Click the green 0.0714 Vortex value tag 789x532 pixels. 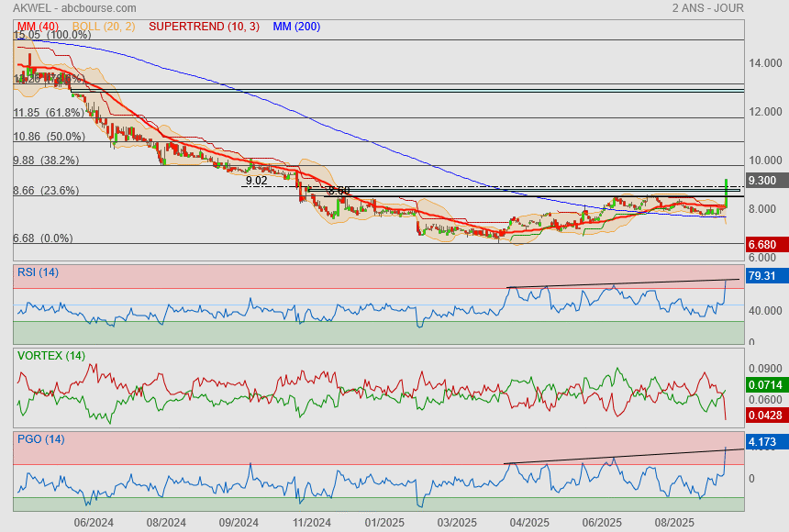coord(764,385)
